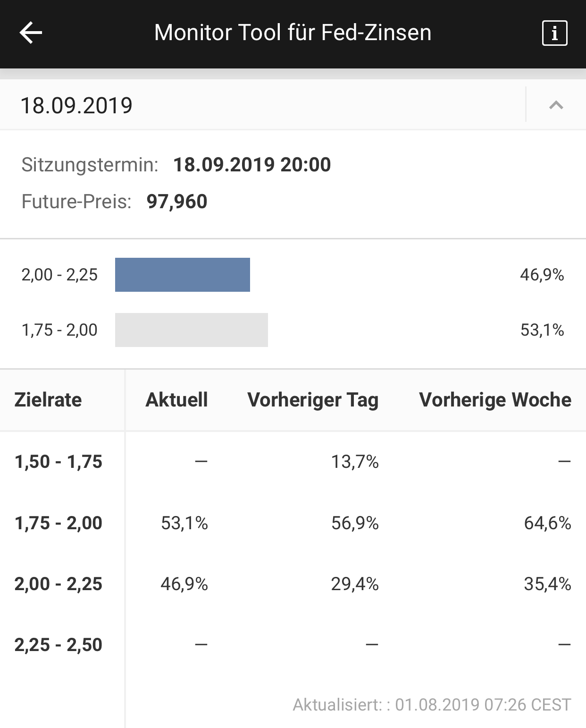Tap the Monitor Tool für Fed-Zinsen title
The height and width of the screenshot is (728, 586).
293,33
